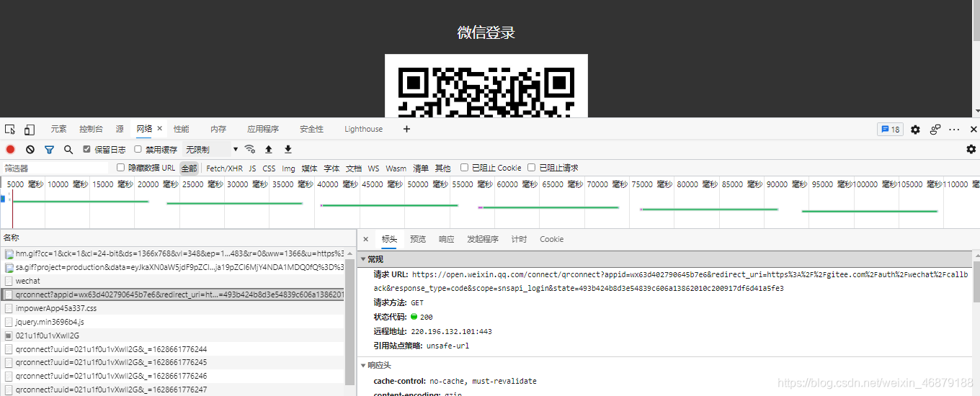
Task: Open network search with magnifier icon
Action: [x=68, y=150]
